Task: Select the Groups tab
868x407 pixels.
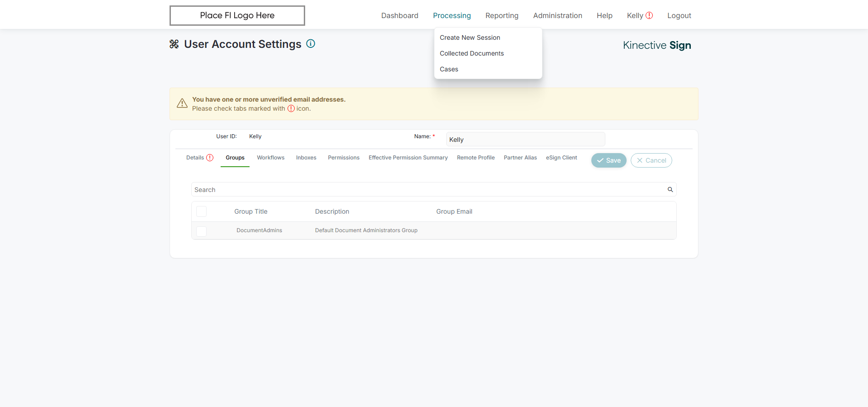Action: 235,158
